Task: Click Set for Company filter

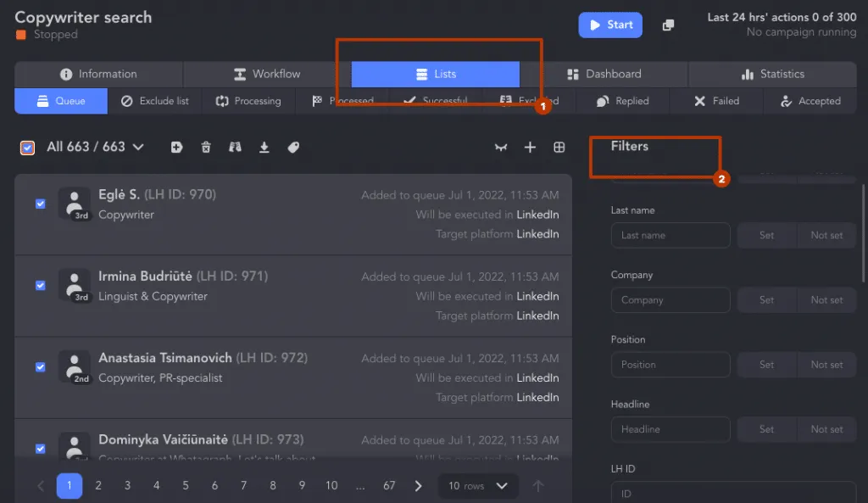Action: coord(766,299)
